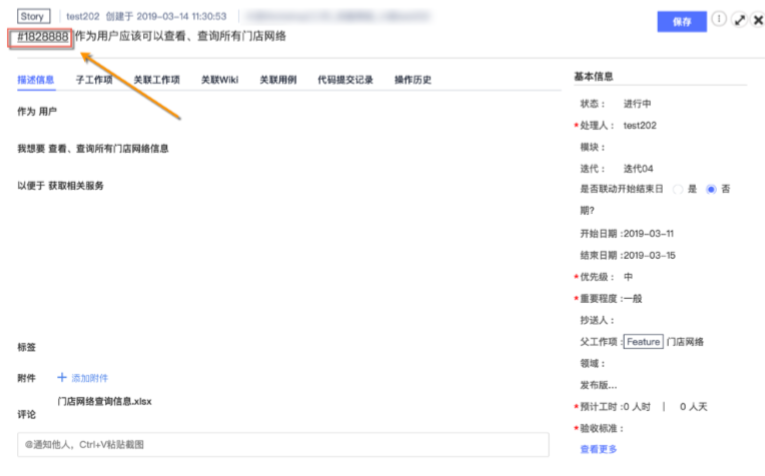765x476 pixels.
Task: Close the story detail dialog
Action: click(x=758, y=20)
